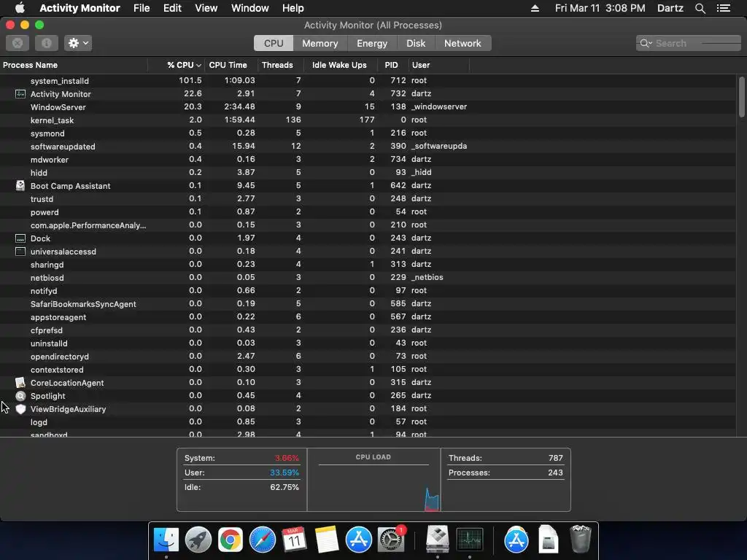747x560 pixels.
Task: Open the Trash in Dock
Action: tap(580, 539)
